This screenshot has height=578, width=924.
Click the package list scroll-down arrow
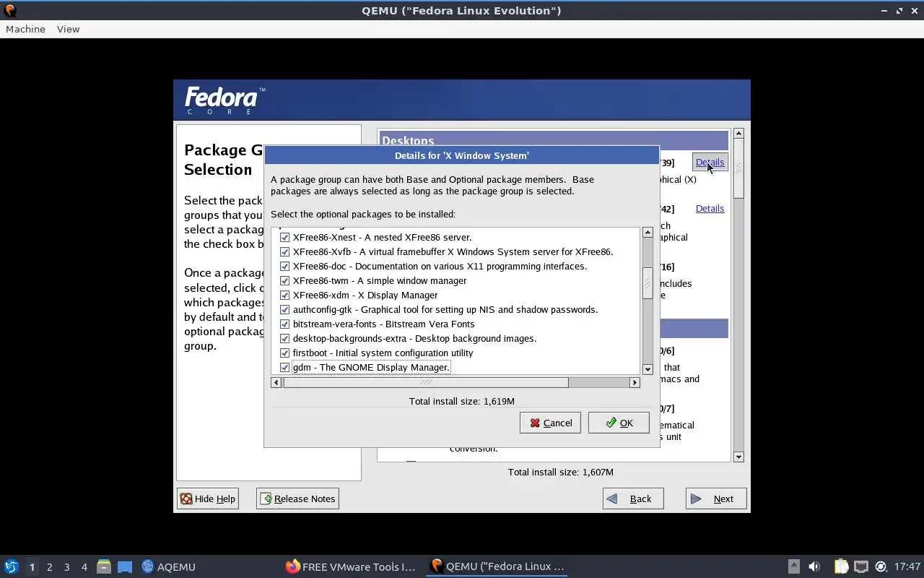pyautogui.click(x=648, y=369)
